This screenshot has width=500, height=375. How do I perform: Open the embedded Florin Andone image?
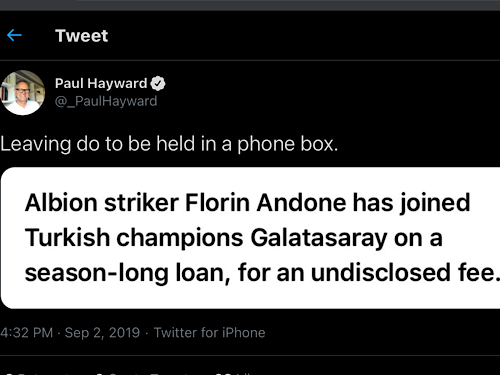point(250,238)
